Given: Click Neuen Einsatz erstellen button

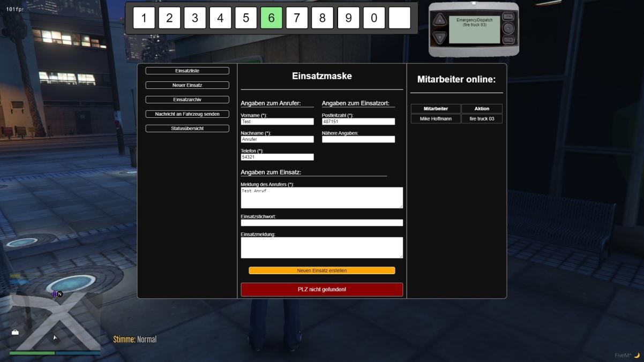Looking at the screenshot, I should coord(321,270).
